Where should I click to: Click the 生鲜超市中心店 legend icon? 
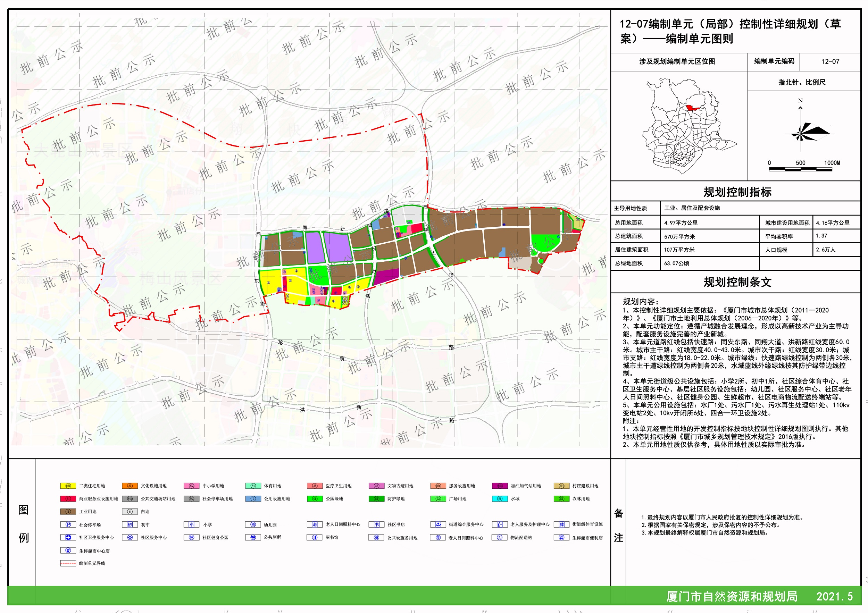tap(68, 551)
